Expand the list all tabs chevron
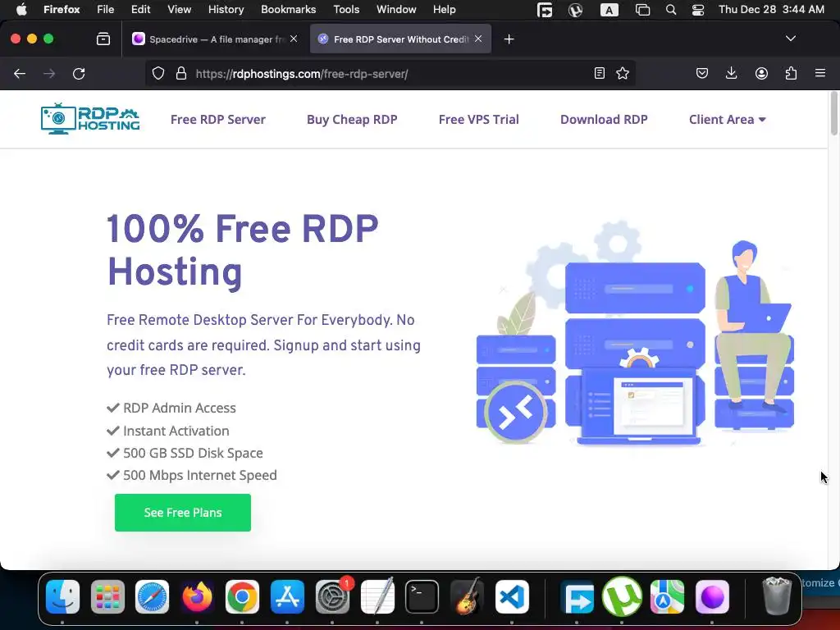Screen dimensions: 840x630 [x=791, y=39]
